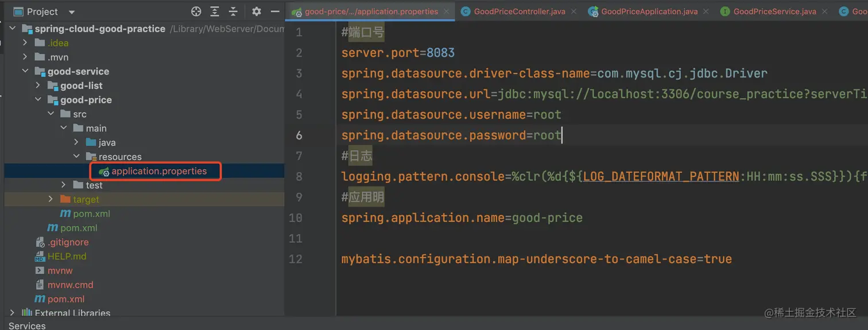
Task: Collapse the src folder
Action: pyautogui.click(x=51, y=114)
